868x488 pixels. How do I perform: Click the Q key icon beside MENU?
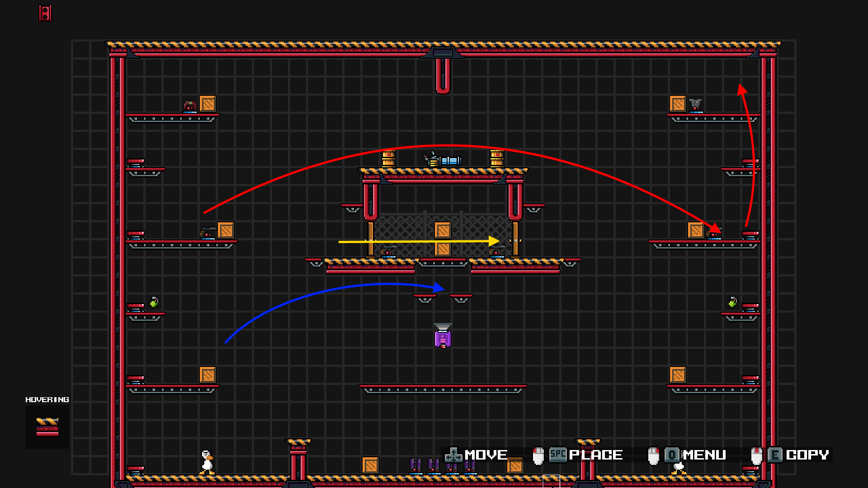[x=672, y=455]
